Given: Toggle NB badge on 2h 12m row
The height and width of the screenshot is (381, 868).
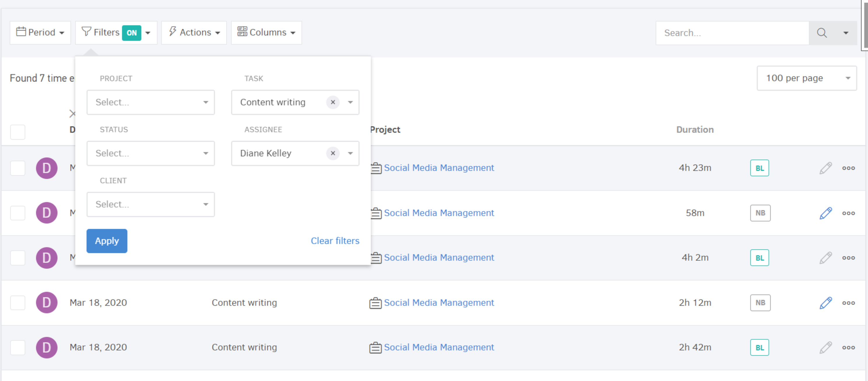Looking at the screenshot, I should coord(760,303).
